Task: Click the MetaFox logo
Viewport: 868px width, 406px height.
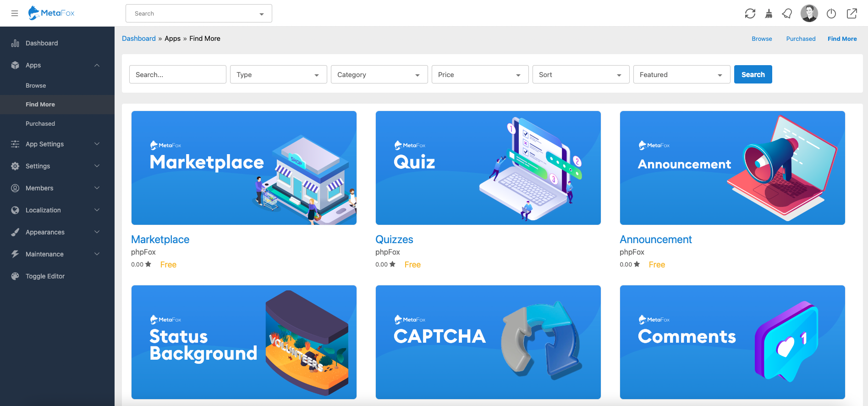Action: click(51, 13)
